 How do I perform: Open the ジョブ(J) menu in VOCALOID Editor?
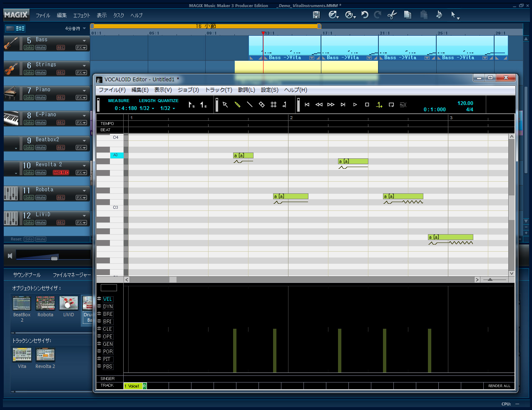(188, 90)
